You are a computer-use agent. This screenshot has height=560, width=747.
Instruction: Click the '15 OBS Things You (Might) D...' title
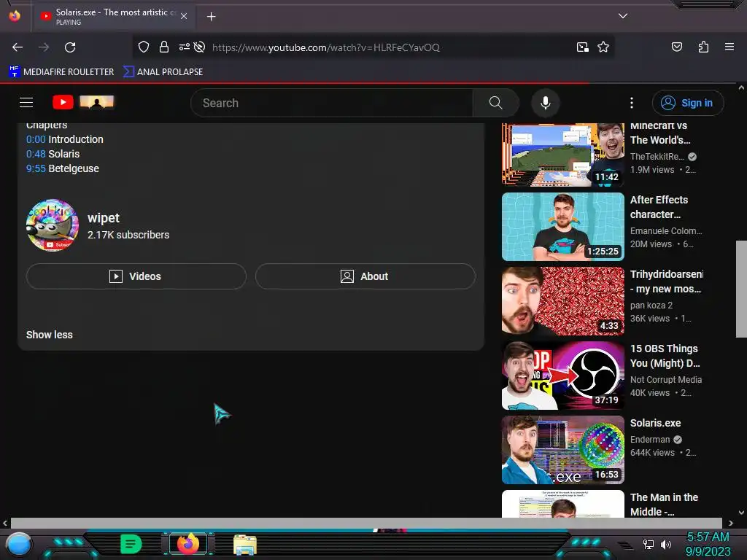point(665,356)
